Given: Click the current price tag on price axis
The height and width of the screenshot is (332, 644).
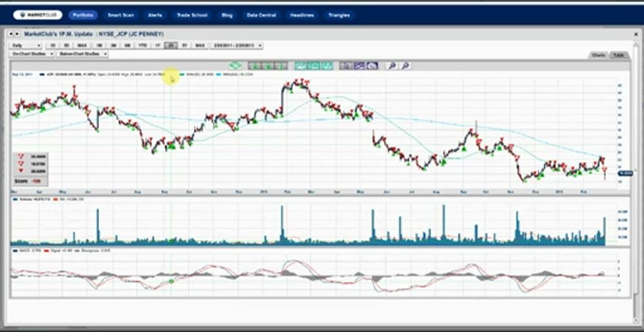Looking at the screenshot, I should [x=626, y=173].
